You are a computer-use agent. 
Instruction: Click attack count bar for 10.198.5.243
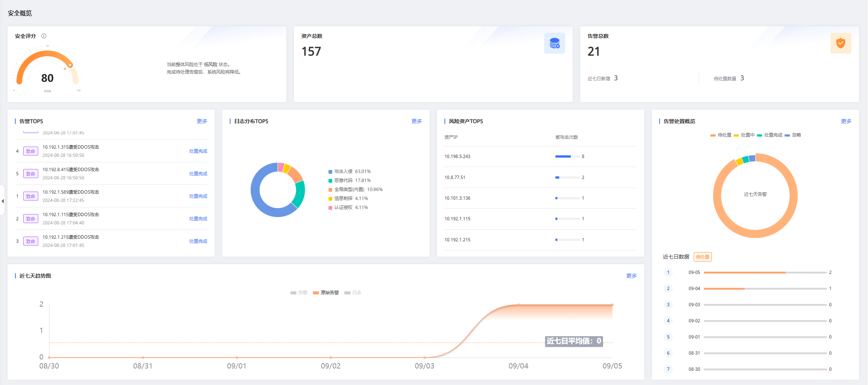click(x=567, y=156)
